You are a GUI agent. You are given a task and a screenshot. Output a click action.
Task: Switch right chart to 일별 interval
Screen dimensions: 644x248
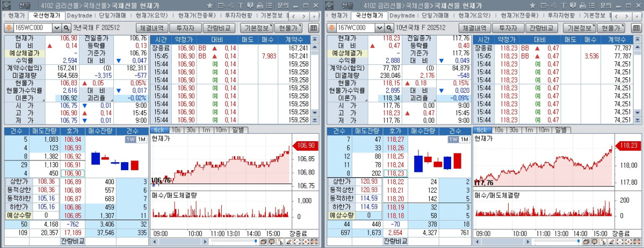tap(561, 130)
